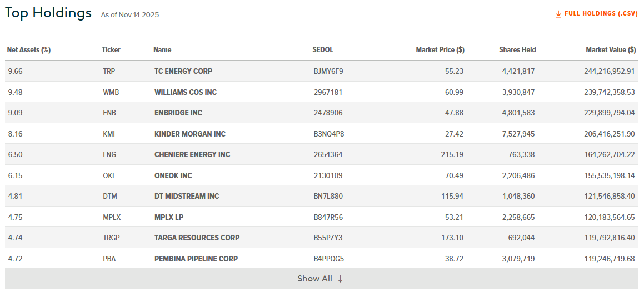Click on CHENIERE ENERGY INC name
The width and height of the screenshot is (644, 292).
click(x=192, y=154)
